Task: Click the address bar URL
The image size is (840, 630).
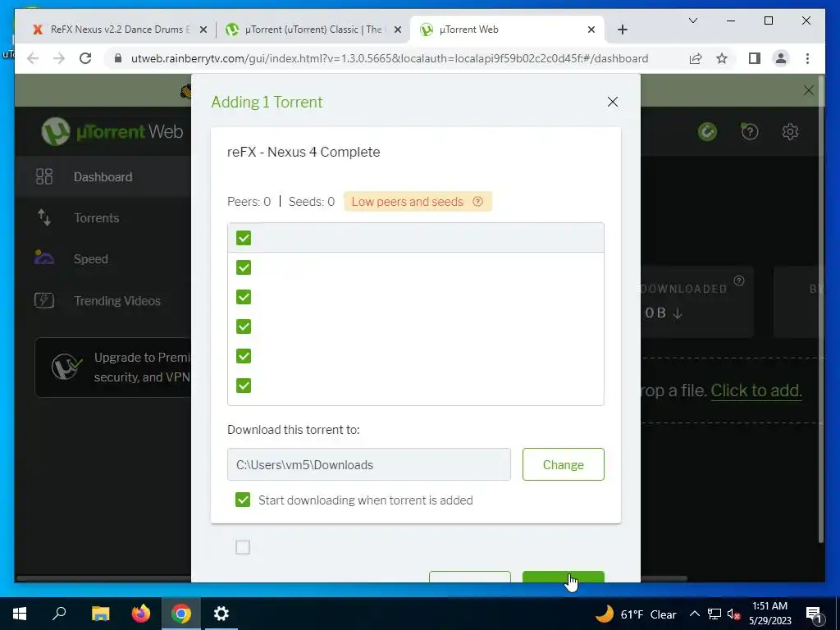Action: click(390, 58)
